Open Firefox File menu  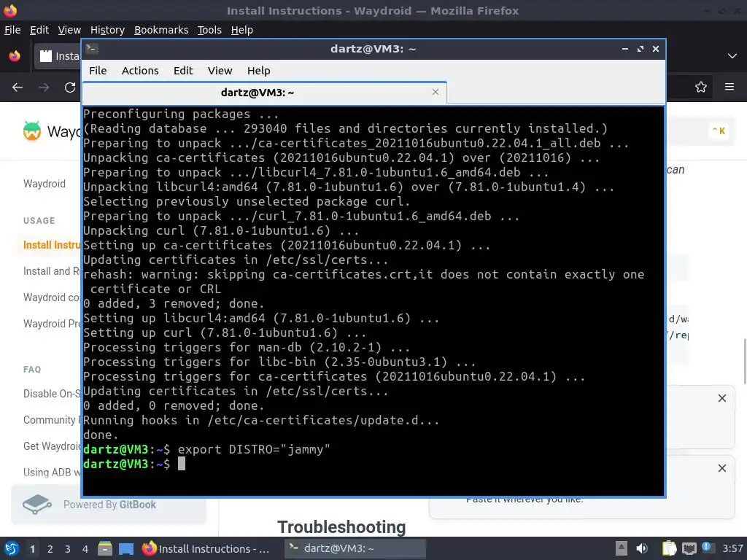click(12, 30)
